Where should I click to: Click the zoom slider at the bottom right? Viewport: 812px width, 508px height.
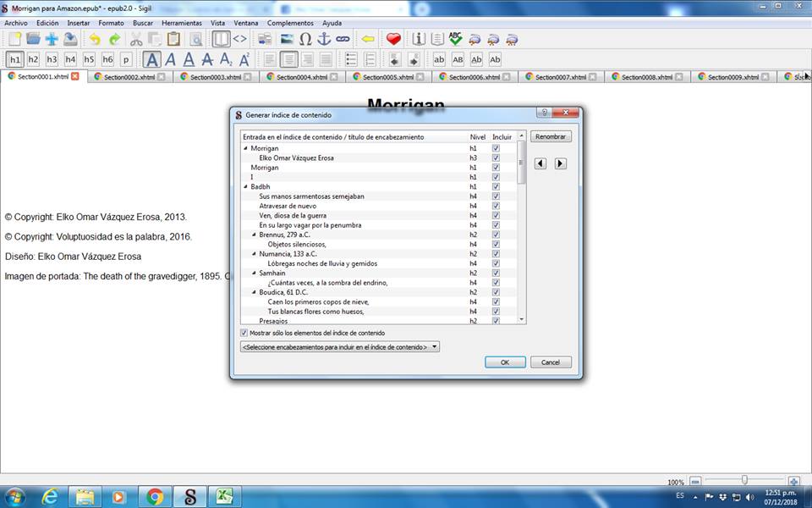[x=744, y=480]
